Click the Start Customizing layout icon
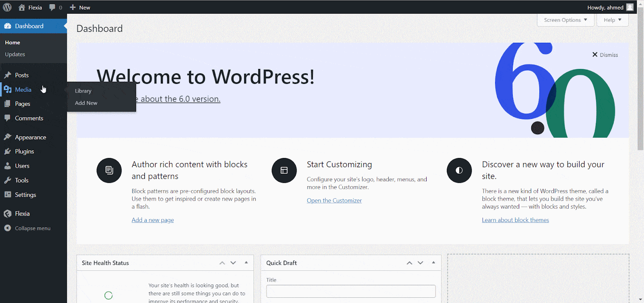The height and width of the screenshot is (303, 644). tap(284, 170)
